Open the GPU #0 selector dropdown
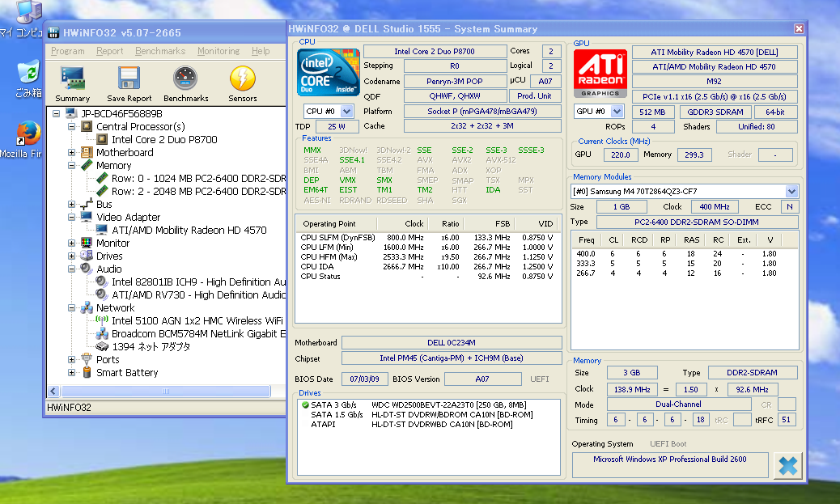Image resolution: width=840 pixels, height=504 pixels. pos(617,112)
